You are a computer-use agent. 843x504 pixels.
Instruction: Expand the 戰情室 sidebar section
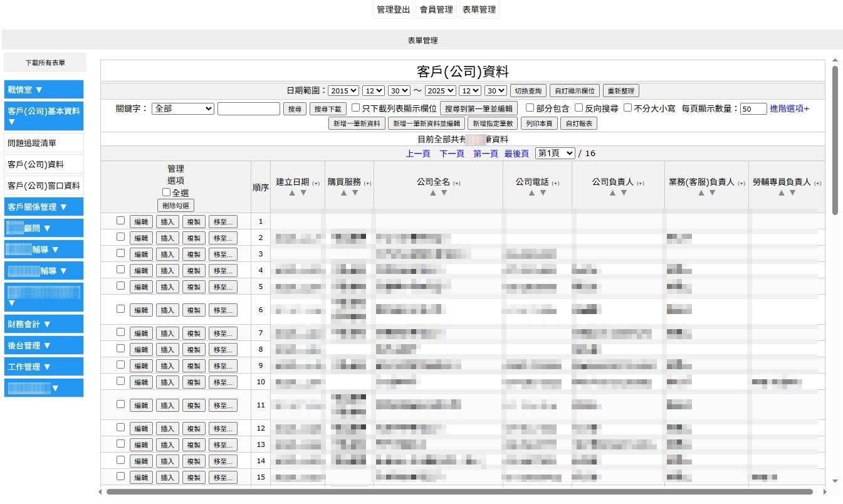tap(44, 90)
